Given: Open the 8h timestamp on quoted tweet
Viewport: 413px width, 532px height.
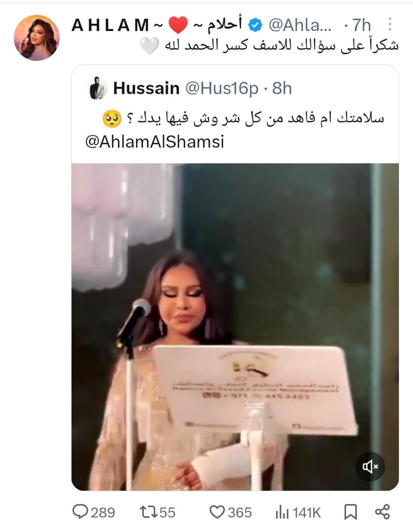Looking at the screenshot, I should point(282,89).
